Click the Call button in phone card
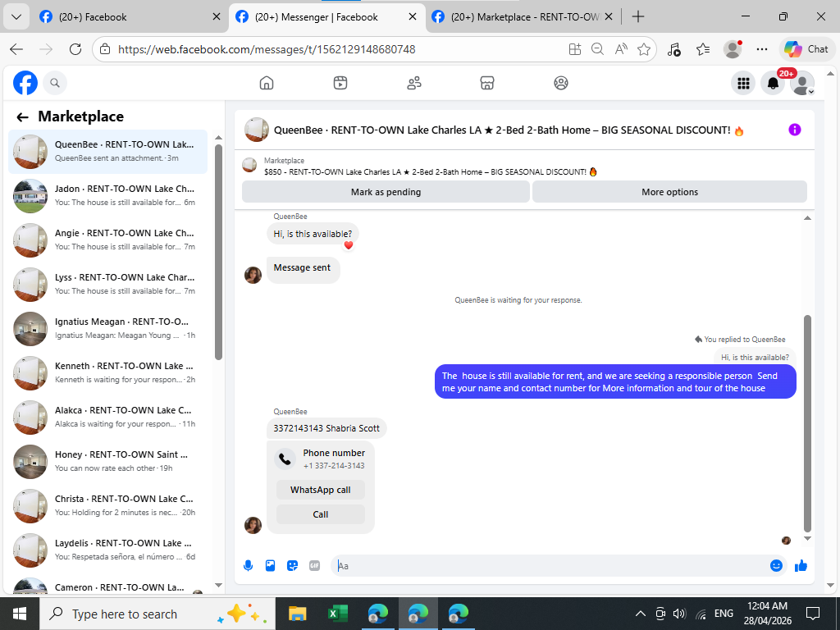This screenshot has width=840, height=630. 321,514
